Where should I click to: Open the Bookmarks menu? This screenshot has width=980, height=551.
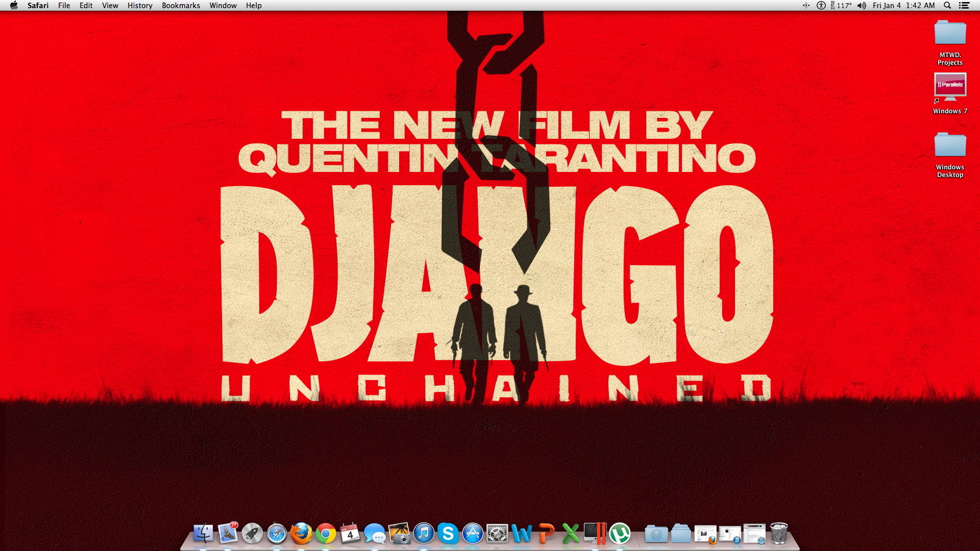pyautogui.click(x=181, y=6)
